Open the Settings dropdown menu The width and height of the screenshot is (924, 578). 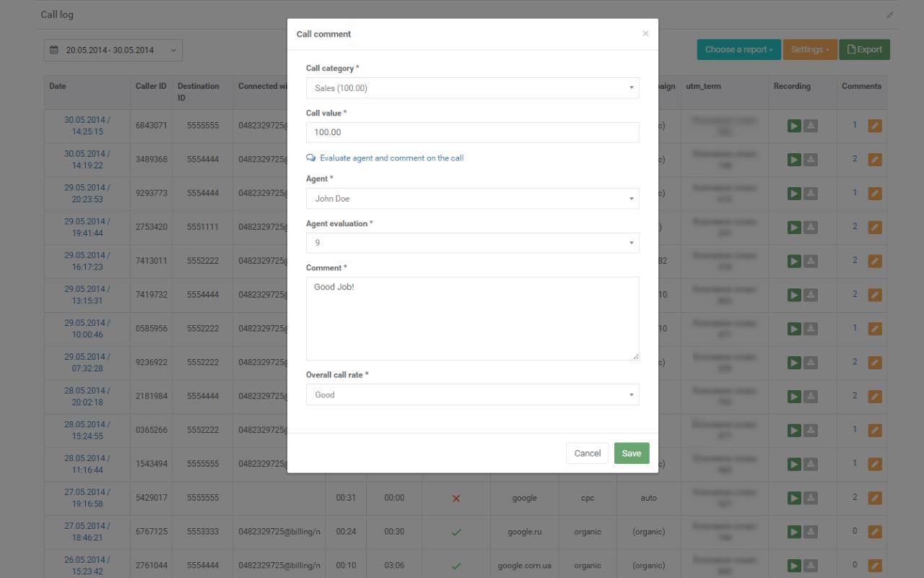point(810,49)
